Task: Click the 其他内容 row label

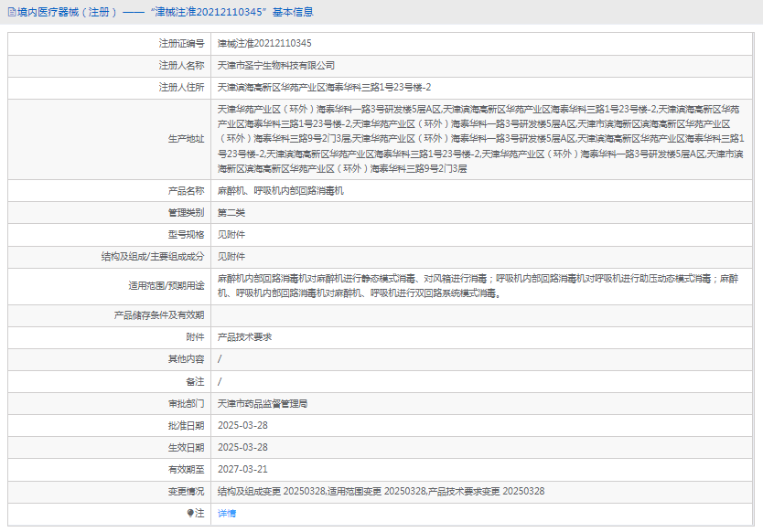Action: click(186, 359)
